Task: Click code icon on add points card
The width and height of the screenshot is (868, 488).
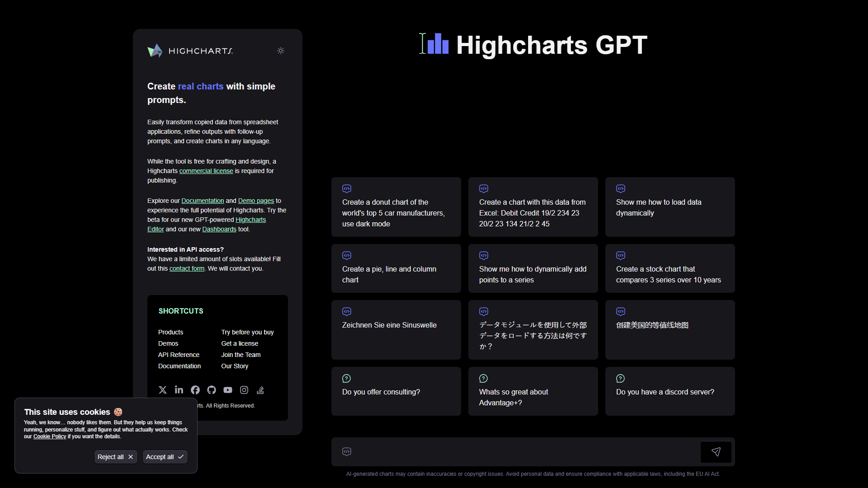Action: [x=484, y=255]
